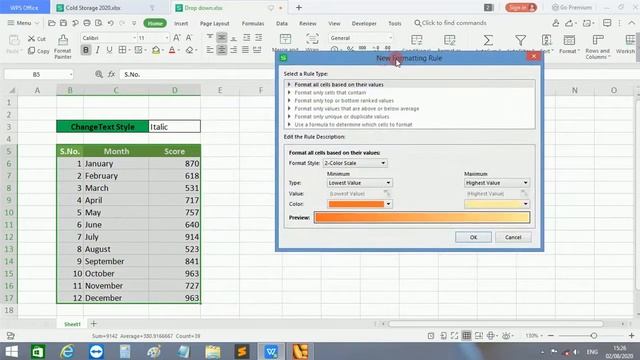Select rule 'Format only values that are above or below average'
Viewport: 640px width, 360px height.
409,109
